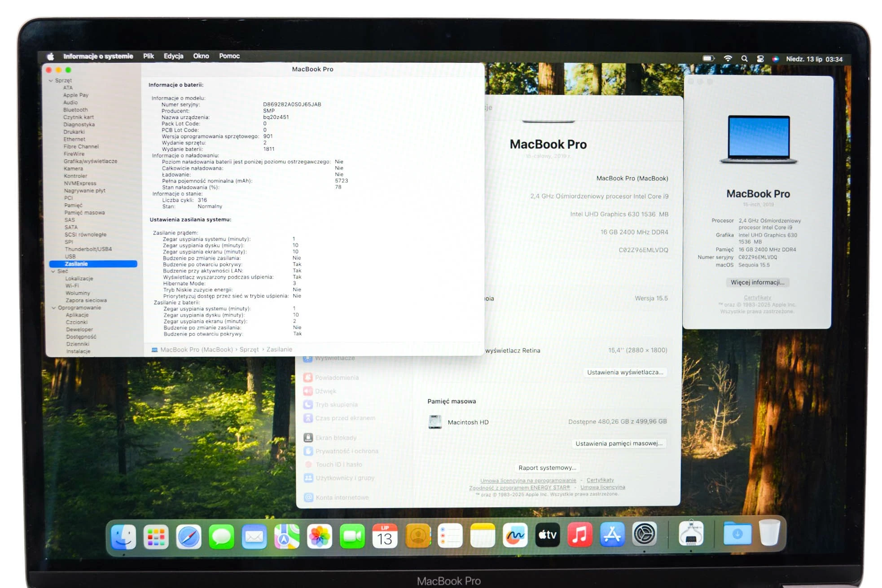
Task: Open the Trash in the dock
Action: 769,532
